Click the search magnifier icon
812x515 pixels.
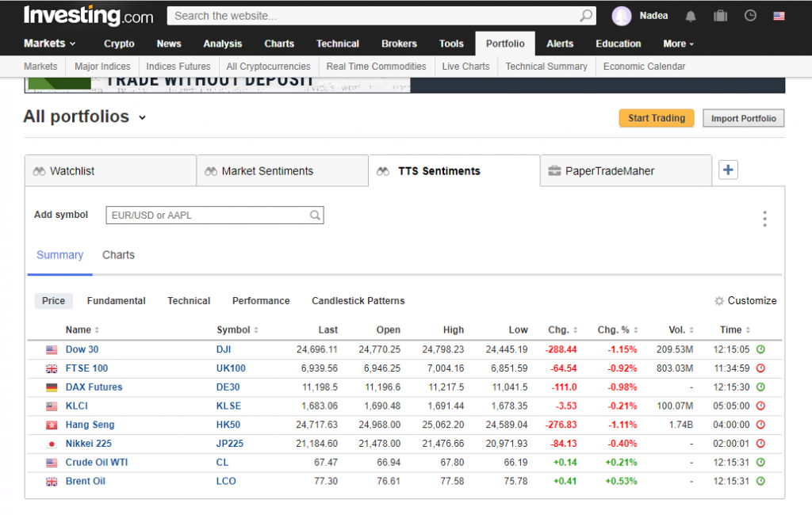(x=584, y=15)
